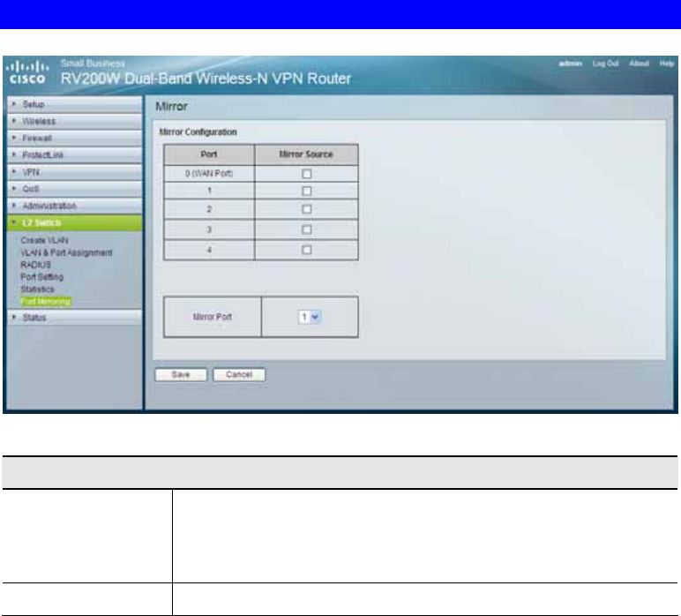This screenshot has width=681, height=616.
Task: Click the Log Out link
Action: tap(605, 64)
